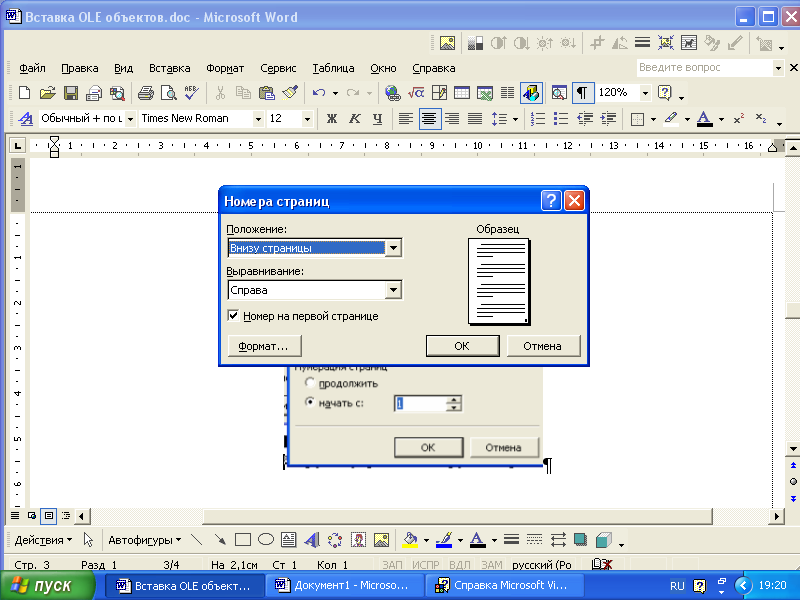Paste from the clipboard icon
The height and width of the screenshot is (600, 800).
[266, 93]
